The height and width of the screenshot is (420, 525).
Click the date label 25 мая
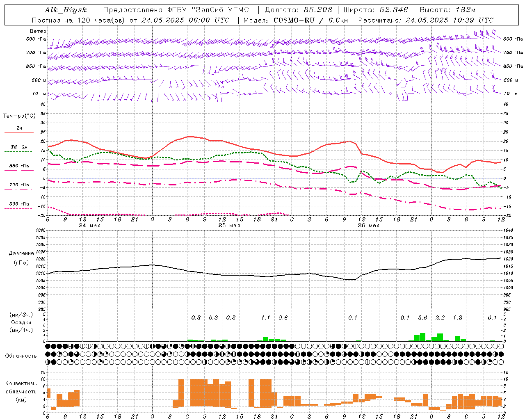(229, 226)
